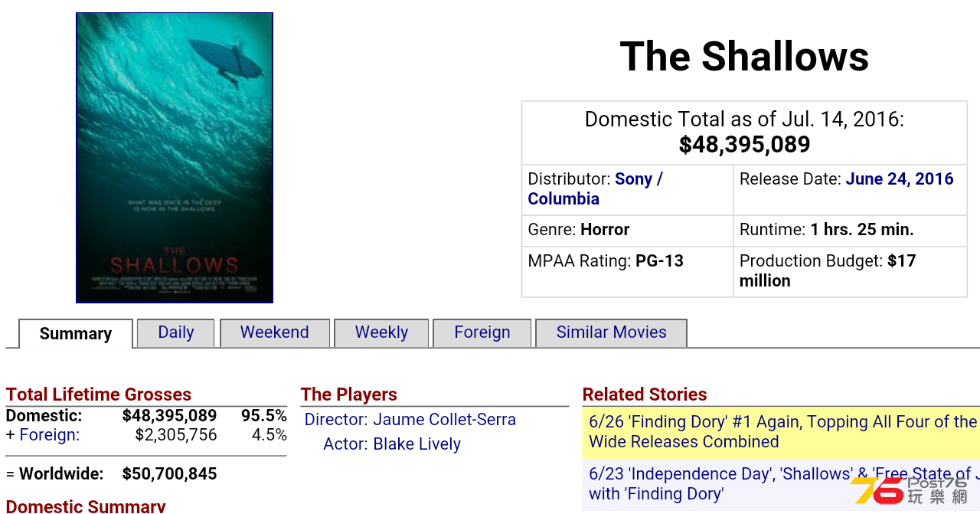
Task: Open the Weekend tab
Action: click(x=275, y=332)
